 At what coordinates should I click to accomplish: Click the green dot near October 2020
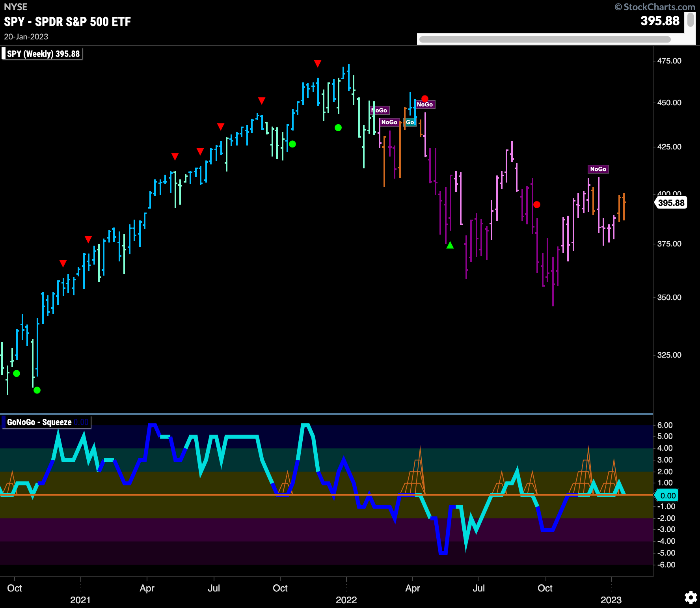click(17, 373)
